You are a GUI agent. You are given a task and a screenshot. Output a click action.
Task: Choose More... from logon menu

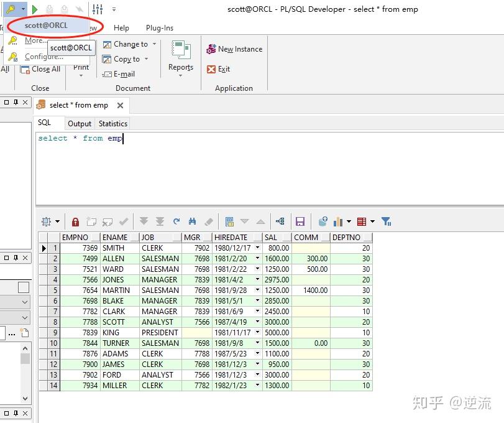36,40
